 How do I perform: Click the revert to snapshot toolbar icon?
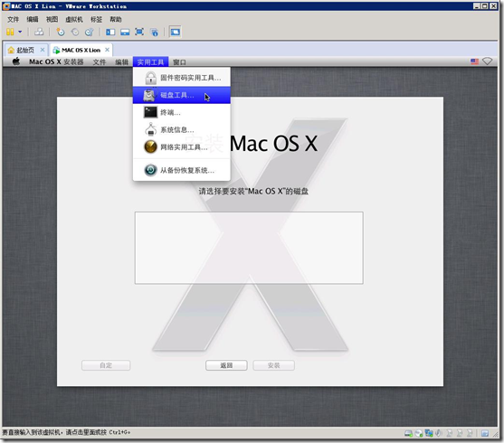[x=75, y=32]
